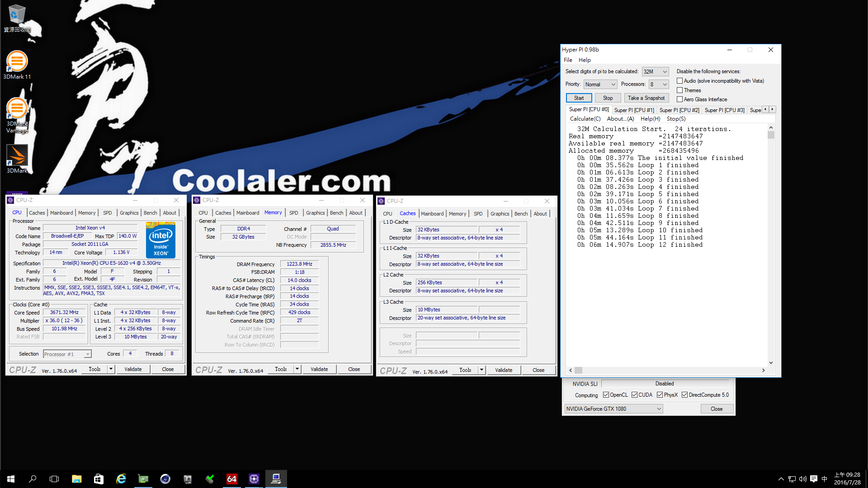Toggle the Audio service checkbox
The image size is (868, 488).
pyautogui.click(x=679, y=81)
